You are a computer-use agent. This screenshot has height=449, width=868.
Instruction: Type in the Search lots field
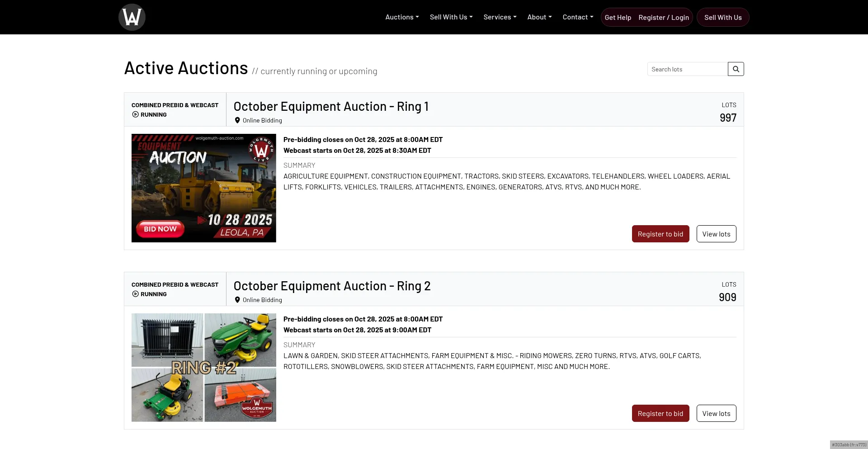pyautogui.click(x=687, y=69)
